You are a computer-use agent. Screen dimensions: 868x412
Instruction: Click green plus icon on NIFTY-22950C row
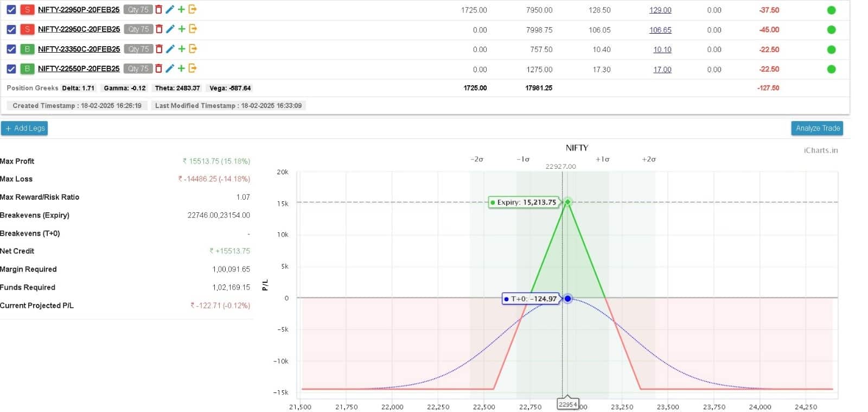coord(182,29)
